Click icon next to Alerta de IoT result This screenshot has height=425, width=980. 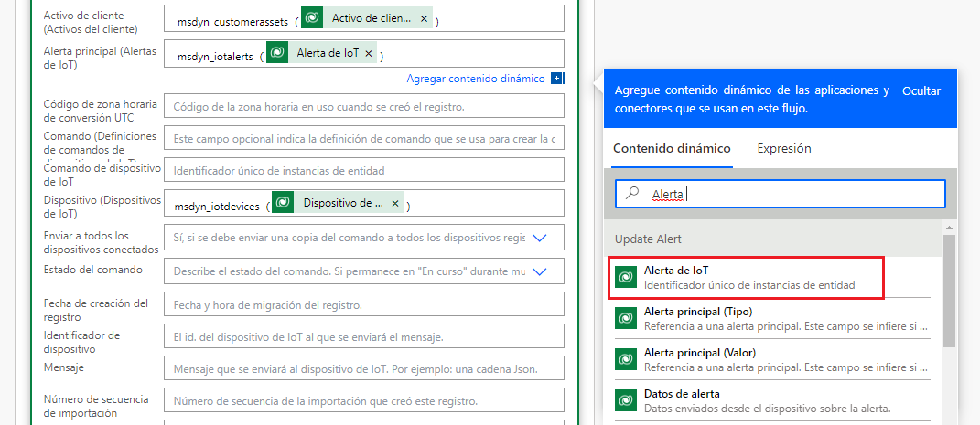click(624, 276)
